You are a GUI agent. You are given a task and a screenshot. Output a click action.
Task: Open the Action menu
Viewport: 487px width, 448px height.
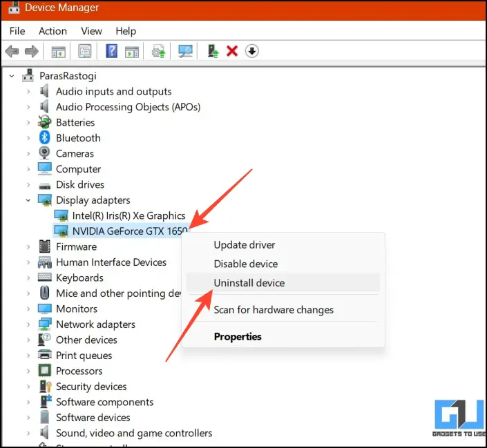pos(52,31)
